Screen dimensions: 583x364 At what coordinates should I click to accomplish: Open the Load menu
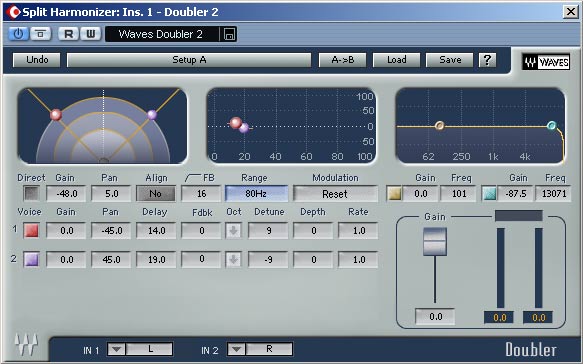point(396,60)
